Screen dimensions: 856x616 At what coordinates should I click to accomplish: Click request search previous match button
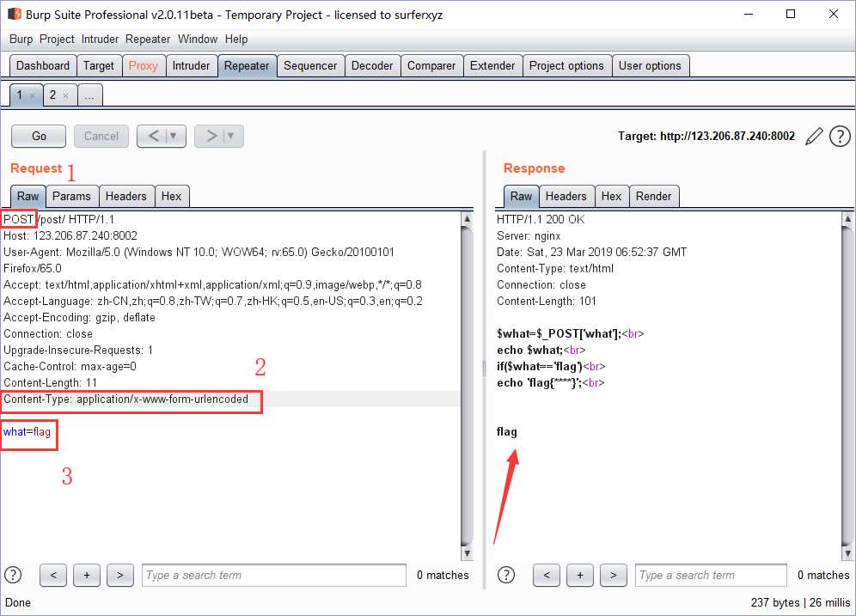[x=53, y=575]
